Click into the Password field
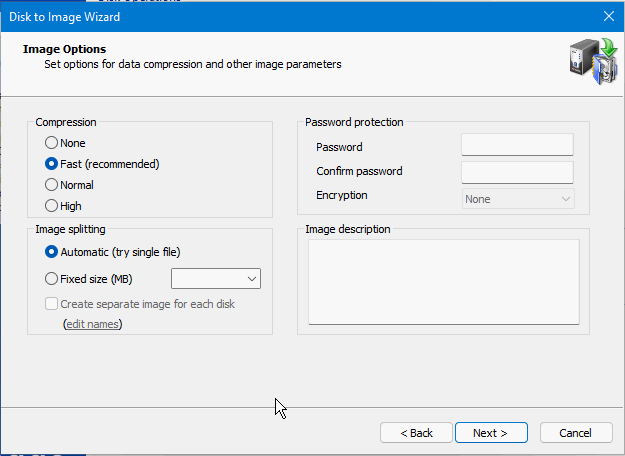The image size is (625, 456). tap(517, 146)
